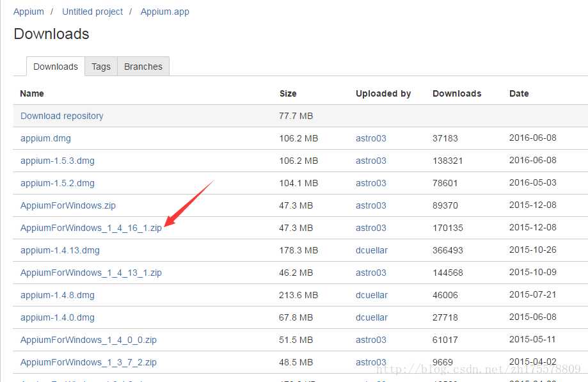Download AppiumForWindows_1_4_13_1.zip
Image resolution: width=588 pixels, height=382 pixels.
click(91, 273)
